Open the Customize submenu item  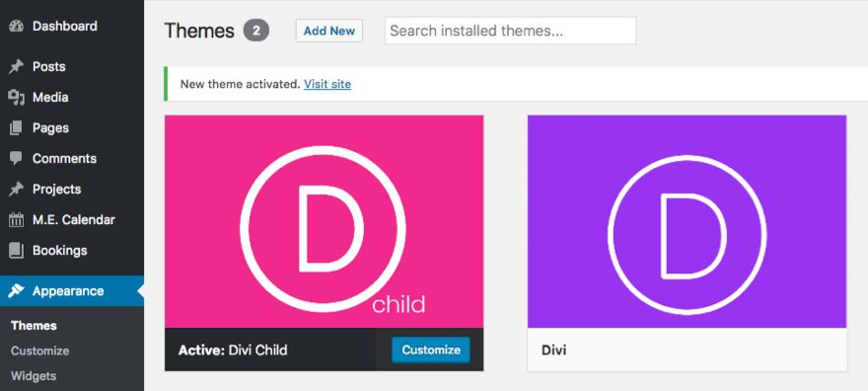point(39,351)
